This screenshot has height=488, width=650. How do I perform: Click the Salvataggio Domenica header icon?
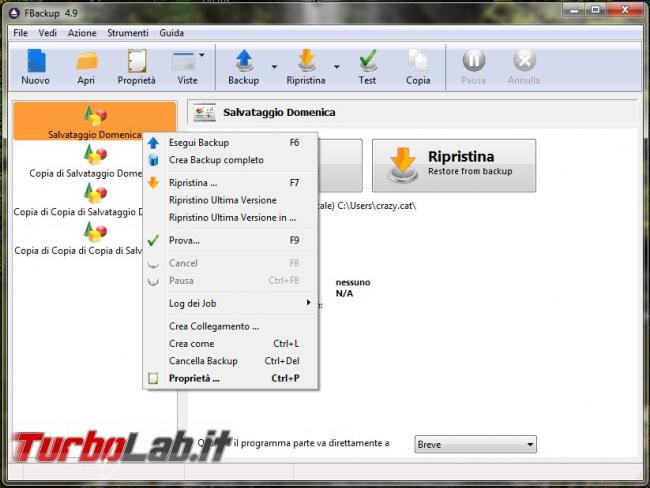coord(204,112)
